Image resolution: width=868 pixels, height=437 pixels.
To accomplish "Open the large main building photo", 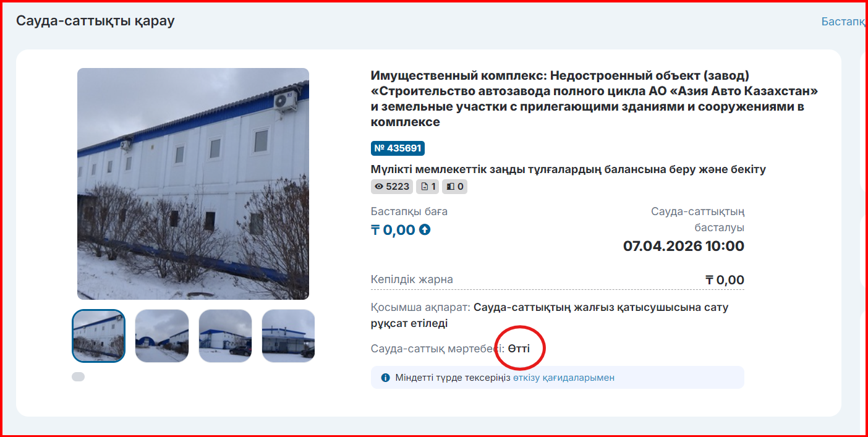I will click(193, 184).
